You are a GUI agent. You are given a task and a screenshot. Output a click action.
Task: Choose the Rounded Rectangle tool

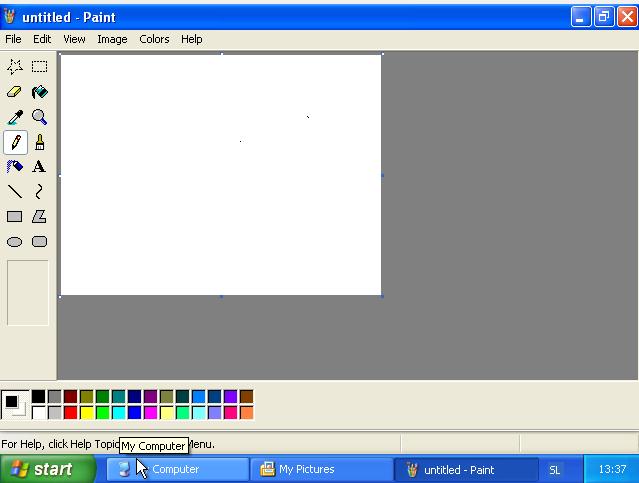(40, 242)
